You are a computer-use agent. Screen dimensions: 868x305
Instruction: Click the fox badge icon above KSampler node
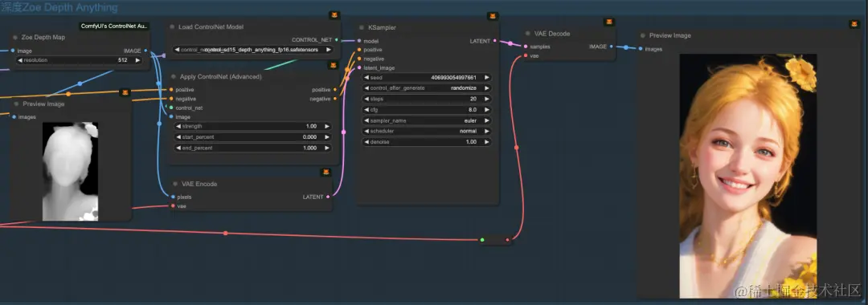pyautogui.click(x=493, y=16)
